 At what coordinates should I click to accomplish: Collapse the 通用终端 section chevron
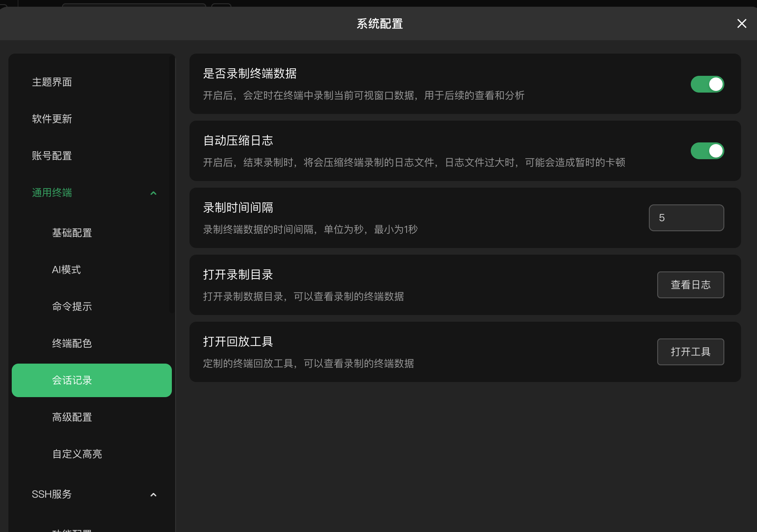coord(153,193)
